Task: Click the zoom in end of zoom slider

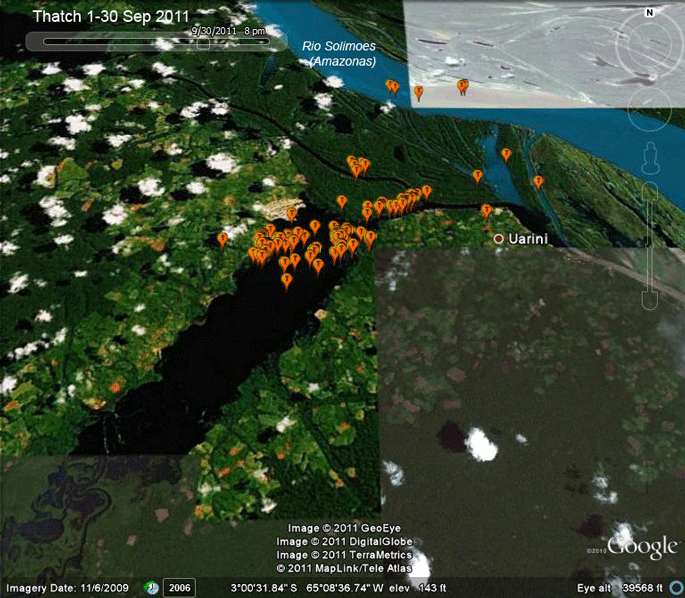Action: tap(650, 190)
